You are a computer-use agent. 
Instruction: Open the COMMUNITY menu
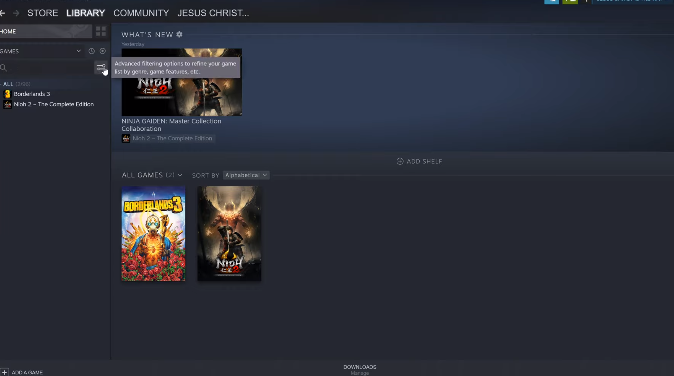[141, 13]
